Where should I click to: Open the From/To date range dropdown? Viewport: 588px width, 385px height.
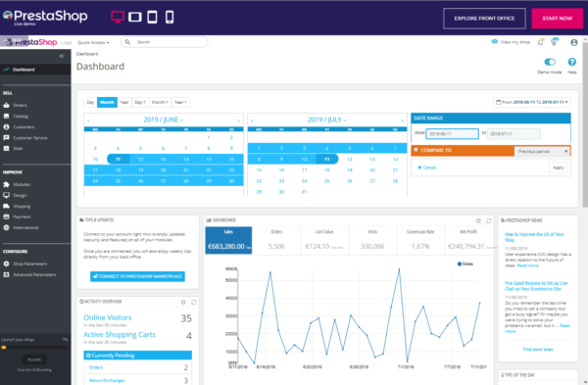pos(532,102)
